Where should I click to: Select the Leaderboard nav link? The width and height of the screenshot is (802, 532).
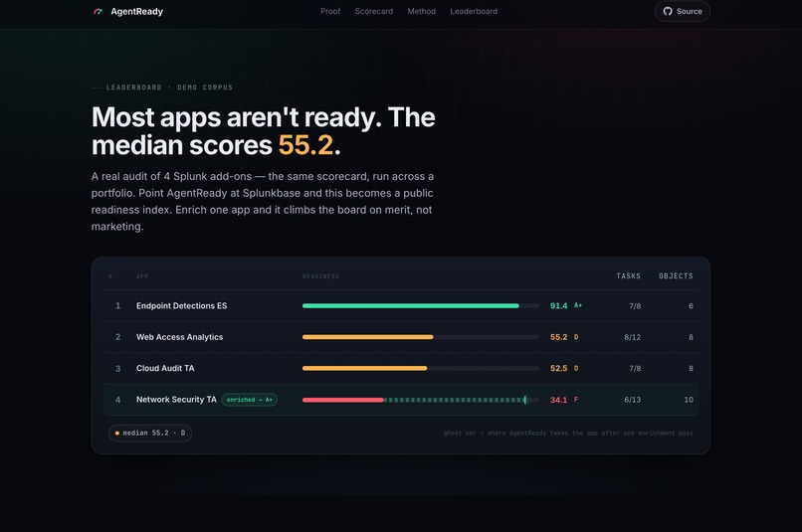point(474,11)
